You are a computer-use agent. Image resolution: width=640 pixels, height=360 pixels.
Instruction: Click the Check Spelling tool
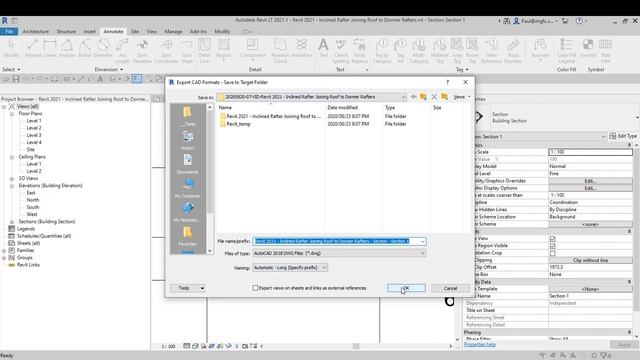point(340,51)
